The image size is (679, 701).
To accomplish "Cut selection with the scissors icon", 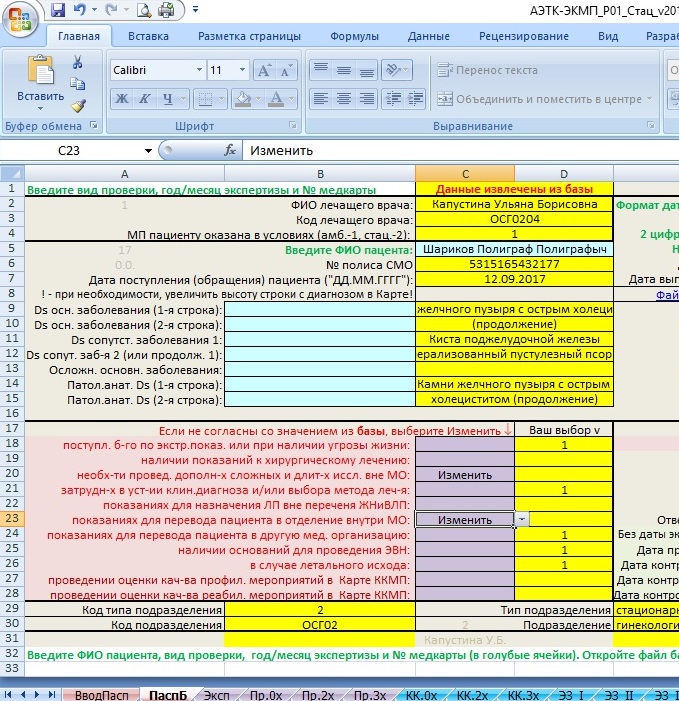I will 77,62.
